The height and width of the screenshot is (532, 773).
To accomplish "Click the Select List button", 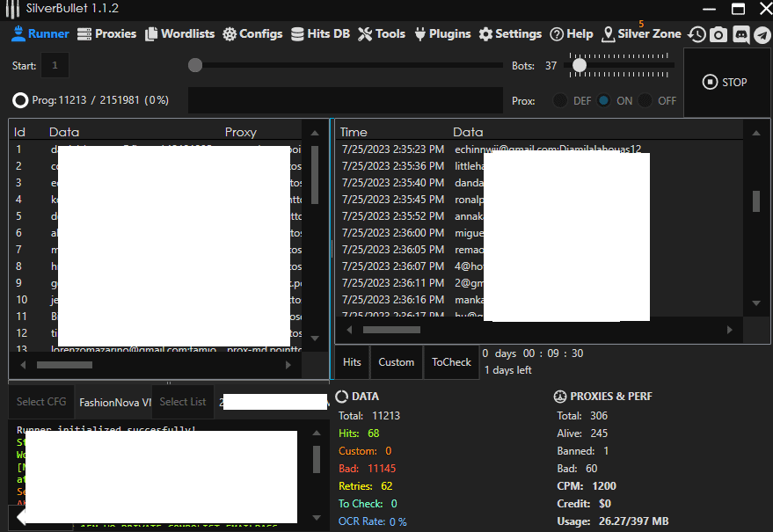I will click(x=183, y=402).
